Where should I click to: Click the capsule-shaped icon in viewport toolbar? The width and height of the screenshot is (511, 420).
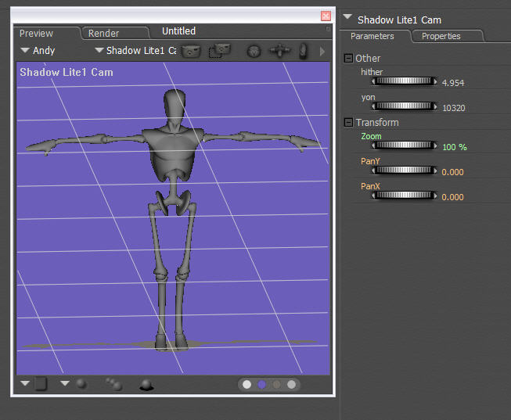coord(304,51)
